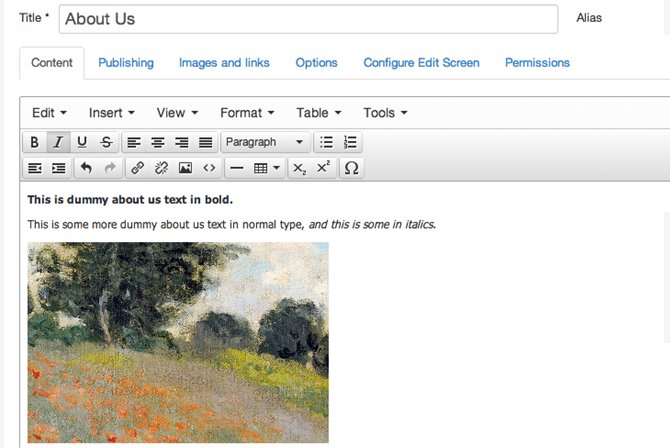The image size is (670, 448).
Task: Apply superscript formatting
Action: pyautogui.click(x=323, y=168)
